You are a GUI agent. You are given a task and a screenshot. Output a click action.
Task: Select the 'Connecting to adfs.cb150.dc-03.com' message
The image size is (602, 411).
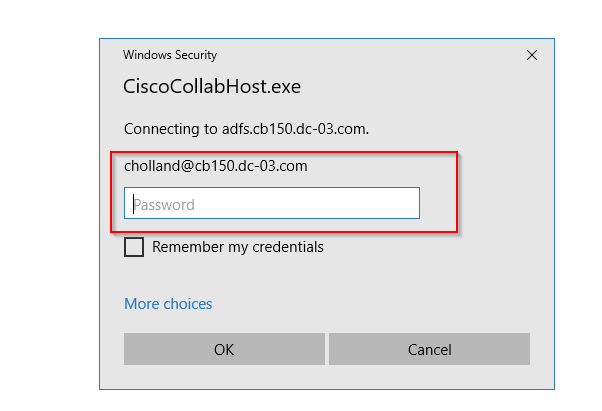point(246,129)
